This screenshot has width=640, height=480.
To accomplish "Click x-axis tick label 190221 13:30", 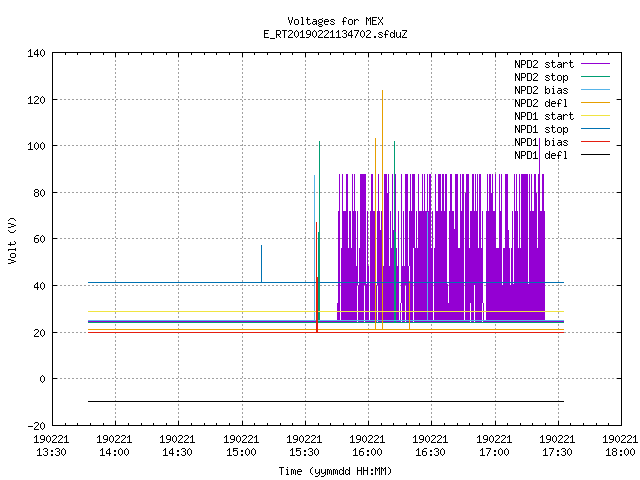I will pos(51,446).
